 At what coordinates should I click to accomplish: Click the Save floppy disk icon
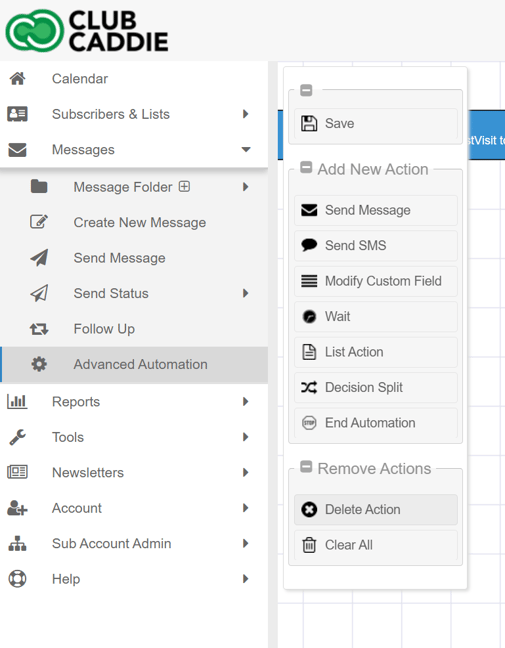pyautogui.click(x=309, y=123)
